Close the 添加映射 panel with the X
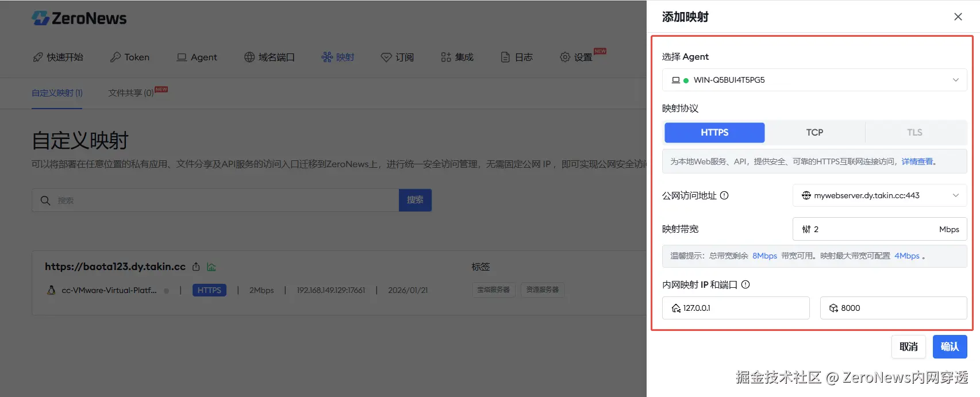This screenshot has height=397, width=980. click(958, 17)
